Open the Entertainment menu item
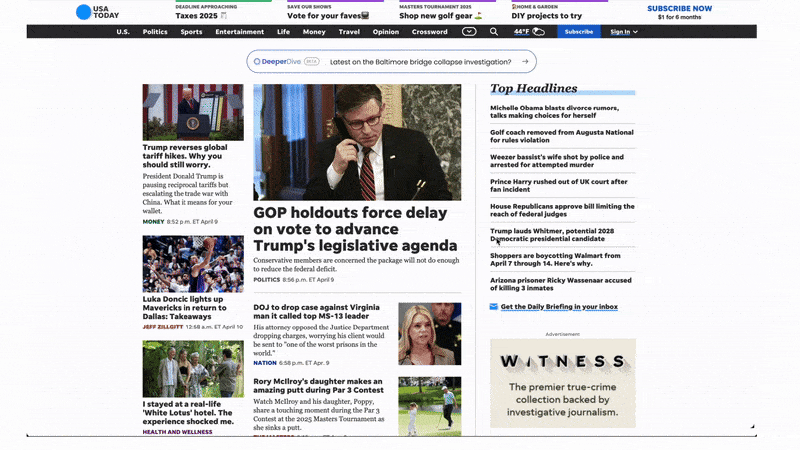 239,32
